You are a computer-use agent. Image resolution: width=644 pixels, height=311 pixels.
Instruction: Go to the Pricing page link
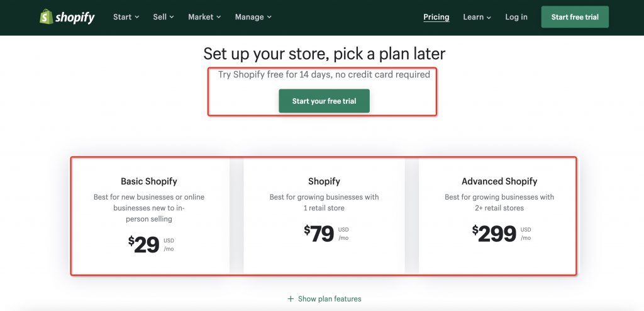436,17
